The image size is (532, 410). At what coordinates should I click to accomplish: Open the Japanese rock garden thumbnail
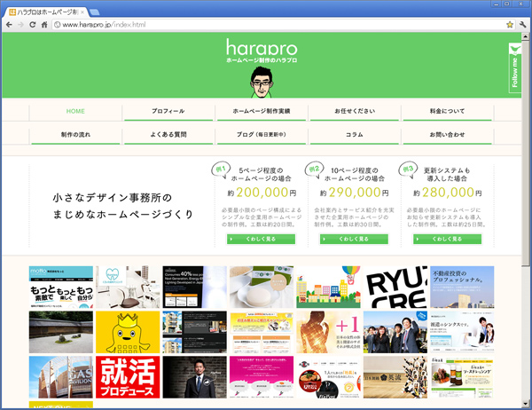61,332
